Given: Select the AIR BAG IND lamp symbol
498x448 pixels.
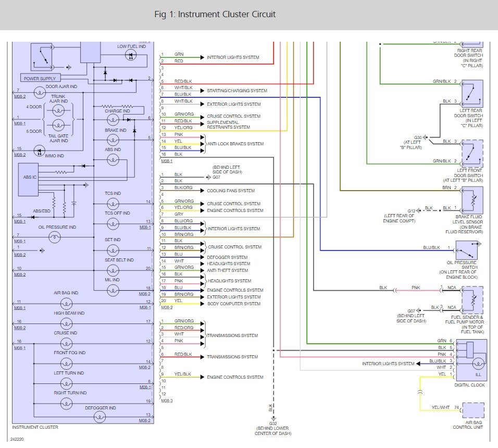Looking at the screenshot, I should (x=66, y=304).
